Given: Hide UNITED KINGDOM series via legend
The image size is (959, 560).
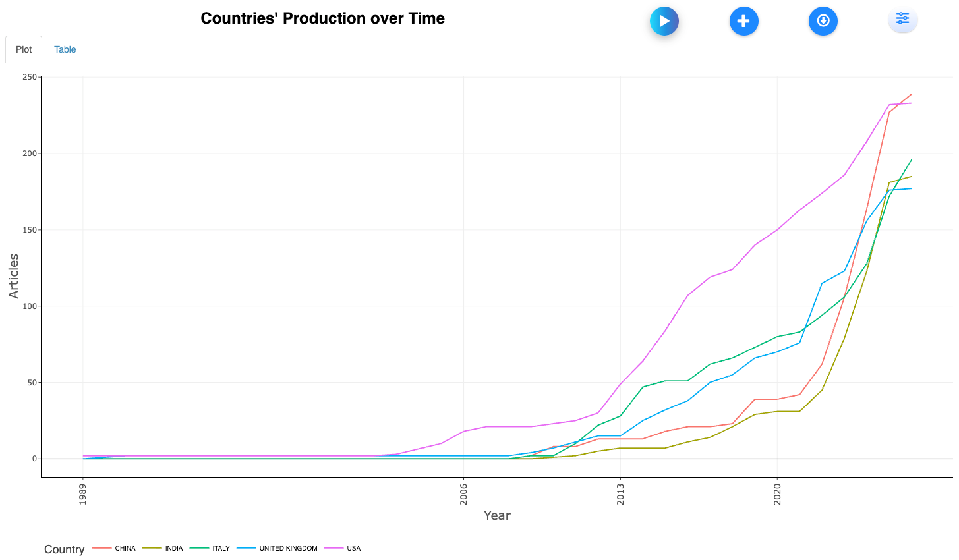Looking at the screenshot, I should point(288,548).
